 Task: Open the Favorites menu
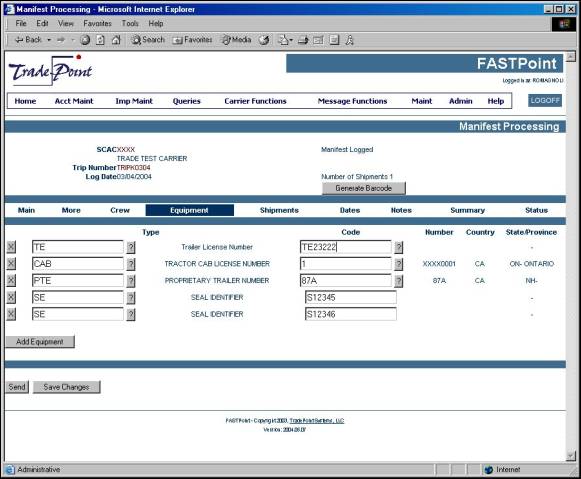(x=97, y=23)
